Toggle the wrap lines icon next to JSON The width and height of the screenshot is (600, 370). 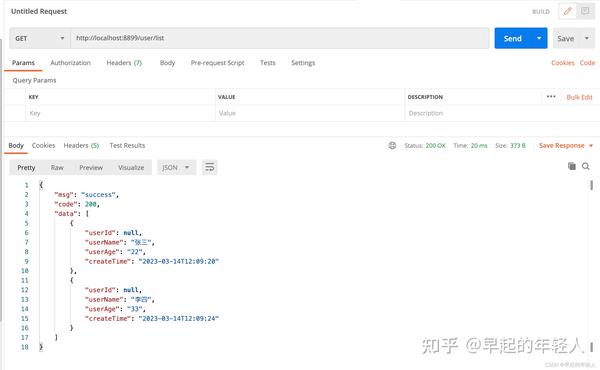(209, 167)
